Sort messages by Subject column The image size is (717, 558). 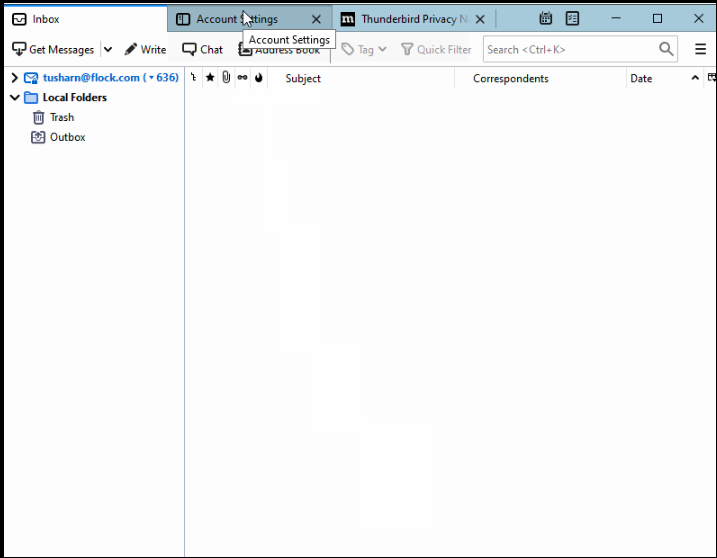(361, 78)
